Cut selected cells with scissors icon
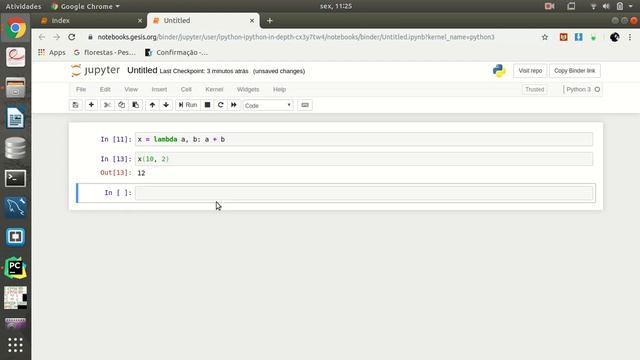The width and height of the screenshot is (640, 360). (107, 105)
